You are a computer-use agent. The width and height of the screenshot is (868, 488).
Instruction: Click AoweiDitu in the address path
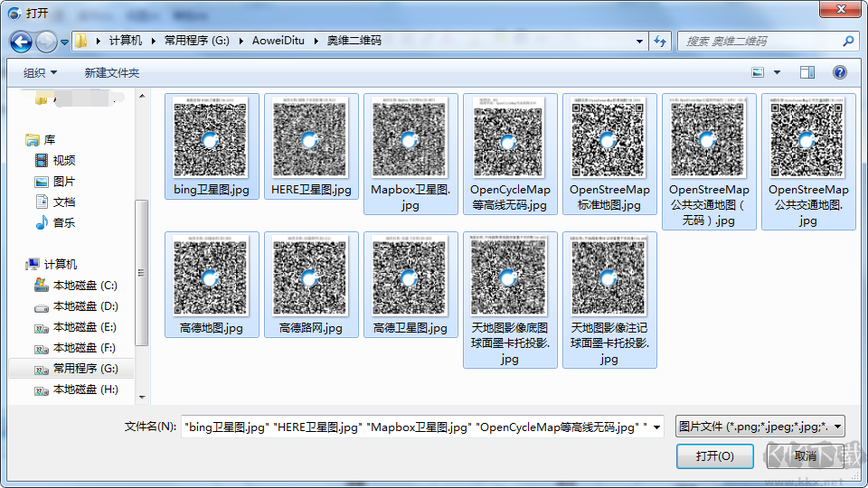(278, 42)
